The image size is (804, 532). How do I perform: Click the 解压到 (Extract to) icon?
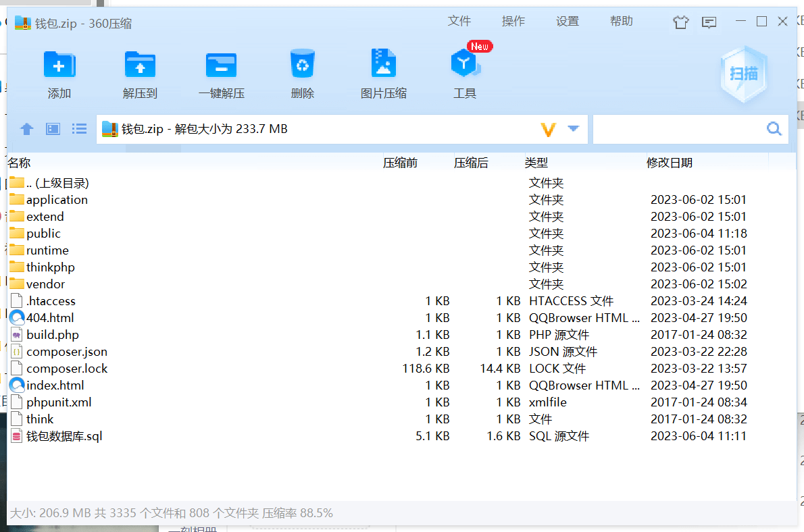140,66
